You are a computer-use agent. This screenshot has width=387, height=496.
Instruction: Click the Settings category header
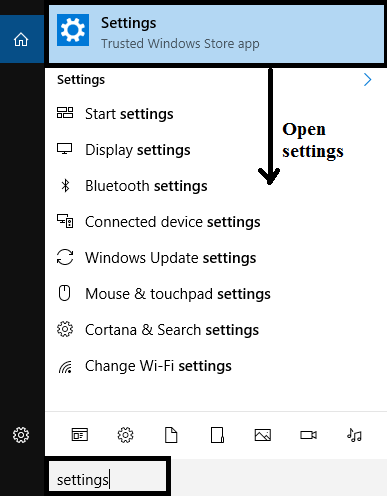click(81, 80)
